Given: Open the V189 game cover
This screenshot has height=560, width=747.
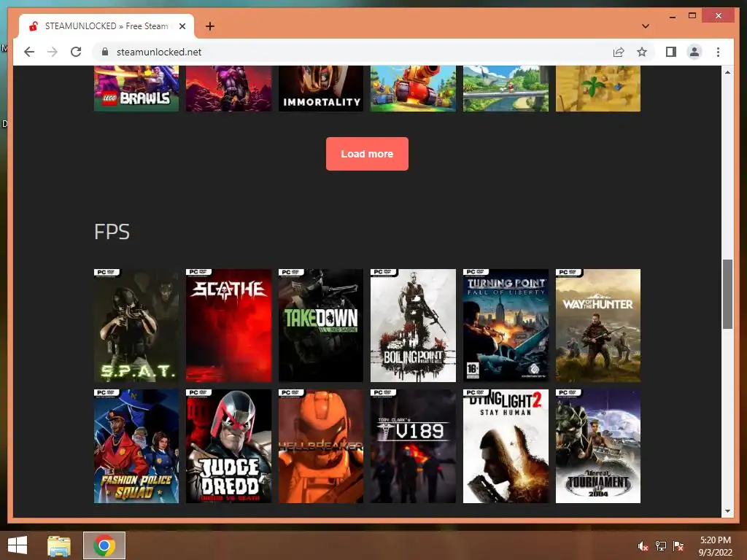Looking at the screenshot, I should click(x=413, y=446).
